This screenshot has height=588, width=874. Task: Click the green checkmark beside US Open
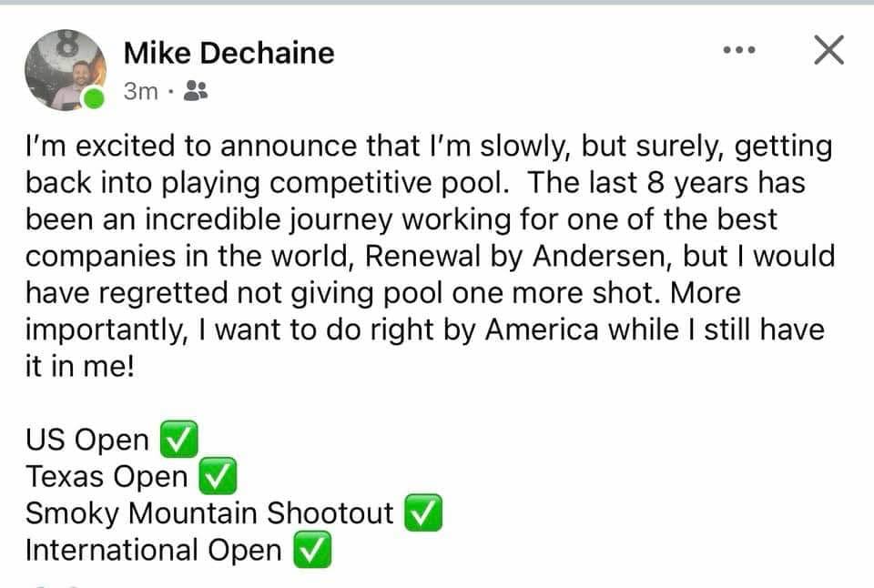click(x=177, y=441)
